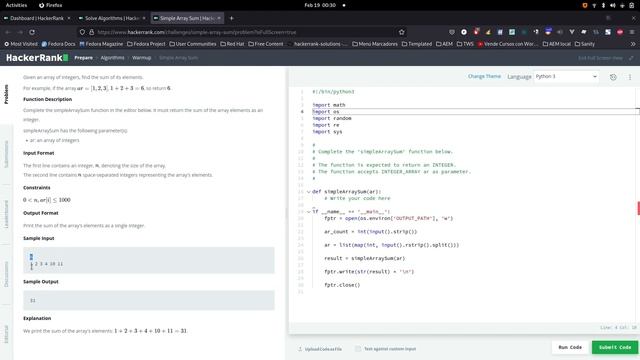The height and width of the screenshot is (360, 640).
Task: Open the Fedora Project bookmarks folder
Action: coord(146,44)
